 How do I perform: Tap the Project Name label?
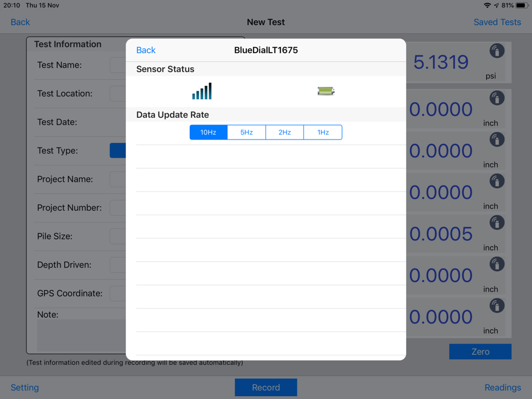[x=65, y=179]
